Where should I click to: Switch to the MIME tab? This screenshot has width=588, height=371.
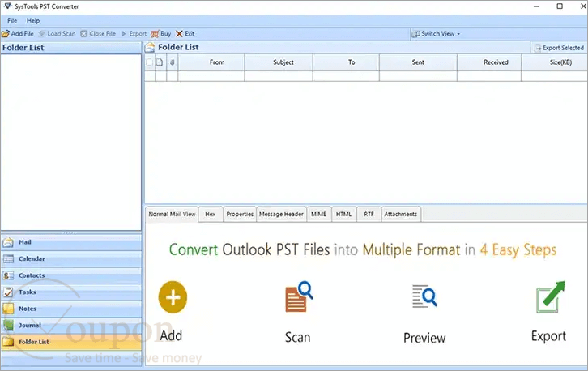click(319, 214)
